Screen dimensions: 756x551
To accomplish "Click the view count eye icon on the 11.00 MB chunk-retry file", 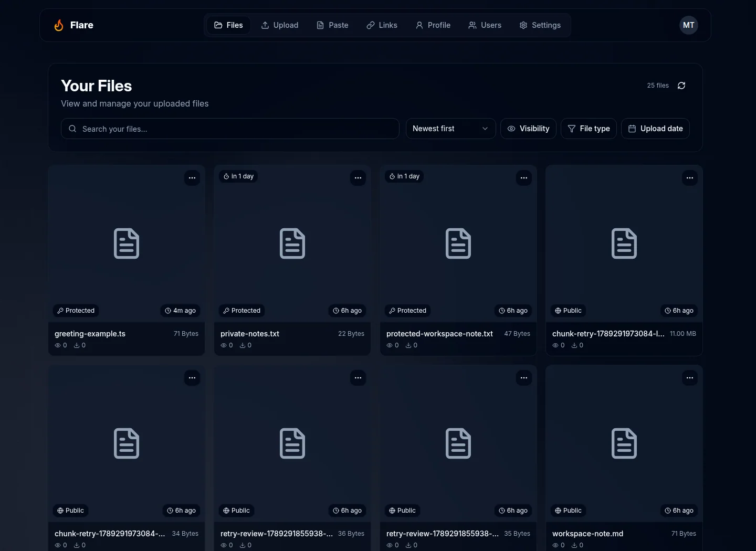I will (x=555, y=345).
